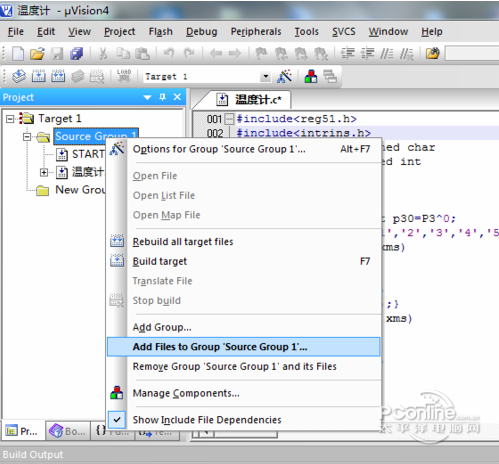Open Target Options wand icon in toolbar

tap(284, 76)
